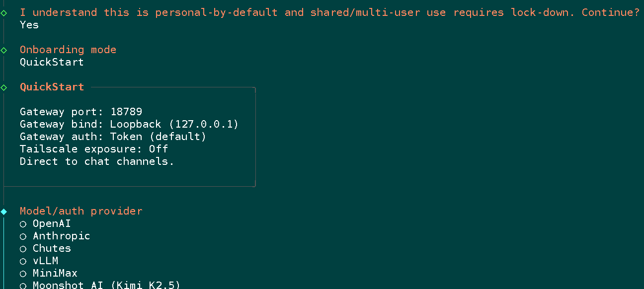Click the "Direct to chat channels." line
The width and height of the screenshot is (644, 289).
(97, 161)
